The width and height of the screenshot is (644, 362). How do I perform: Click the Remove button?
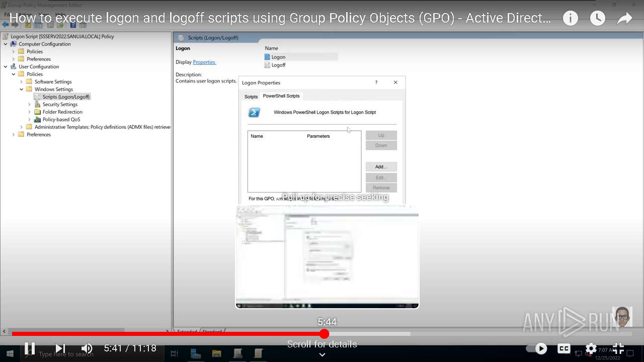pyautogui.click(x=381, y=188)
